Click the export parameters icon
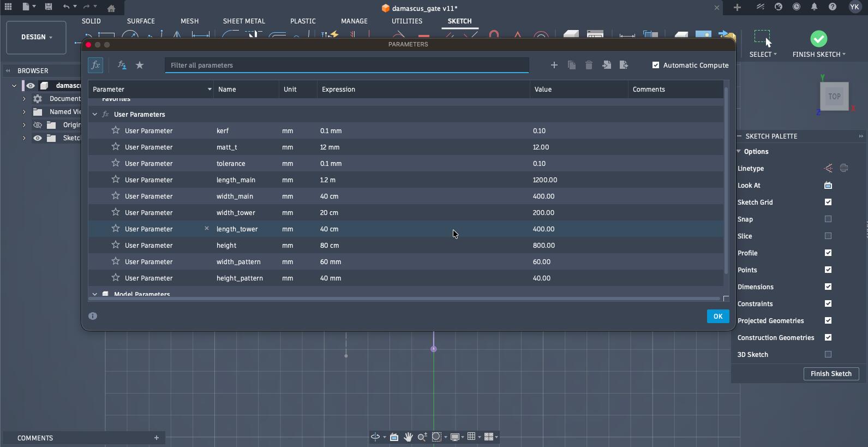The height and width of the screenshot is (447, 868). 624,65
